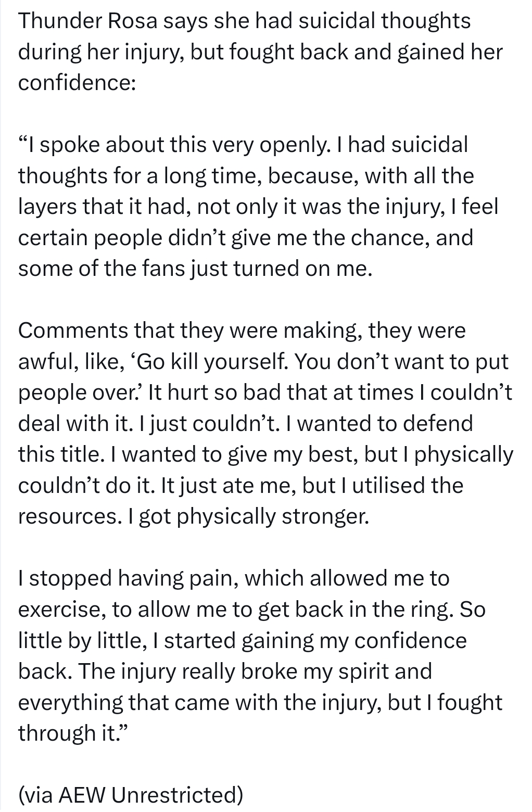Click the line "some of the fans just turned on me."

pos(195,269)
